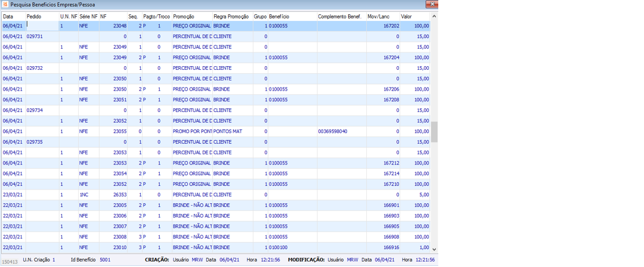The width and height of the screenshot is (644, 267).
Task: Click the PONTOS MAT rule cell
Action: (x=233, y=132)
